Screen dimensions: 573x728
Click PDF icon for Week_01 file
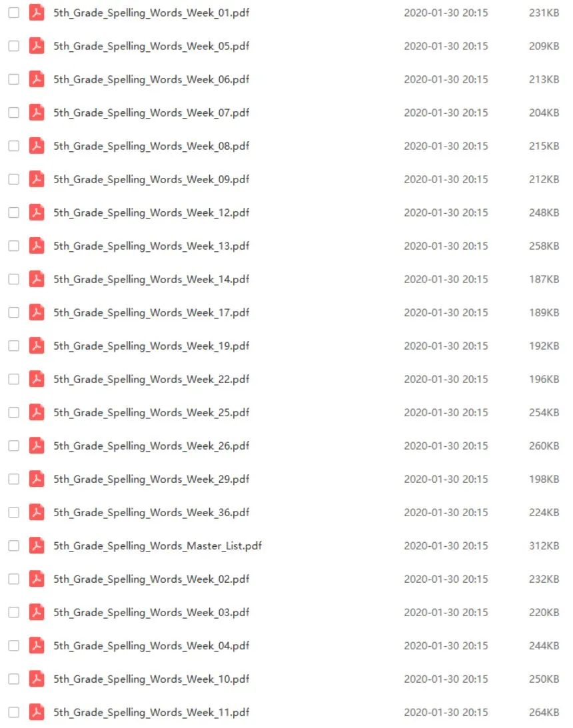coord(37,13)
